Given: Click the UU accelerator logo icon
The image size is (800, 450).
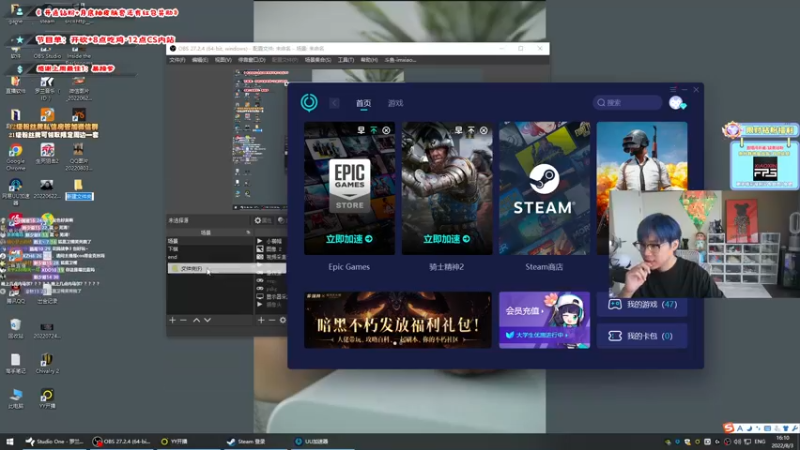Looking at the screenshot, I should pyautogui.click(x=309, y=103).
